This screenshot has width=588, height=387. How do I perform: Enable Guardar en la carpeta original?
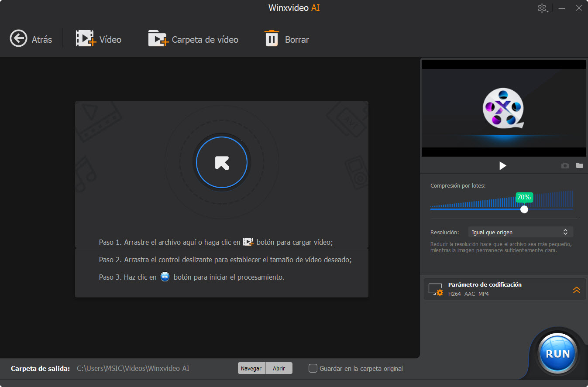click(x=313, y=368)
